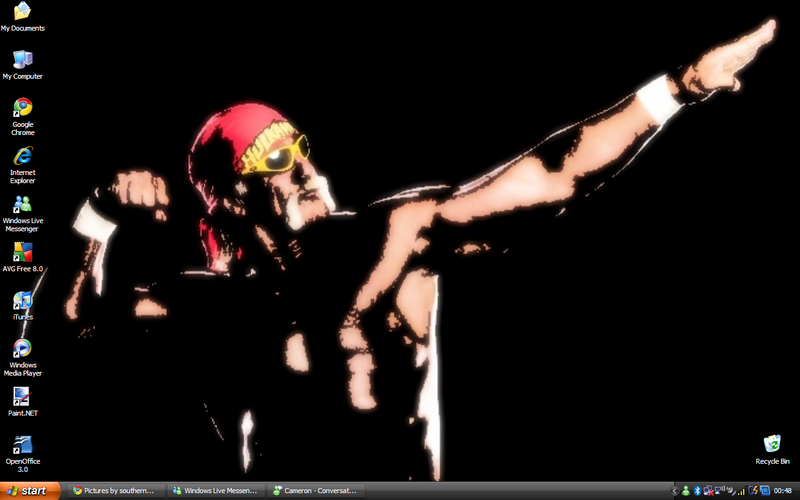Click the disconnected network tray icon
Screen dimensions: 800x500
click(x=709, y=491)
